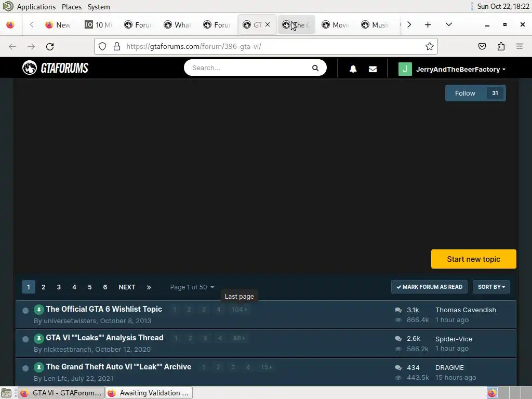Click the Follow button
Screen dimensions: 532x399
click(475, 94)
